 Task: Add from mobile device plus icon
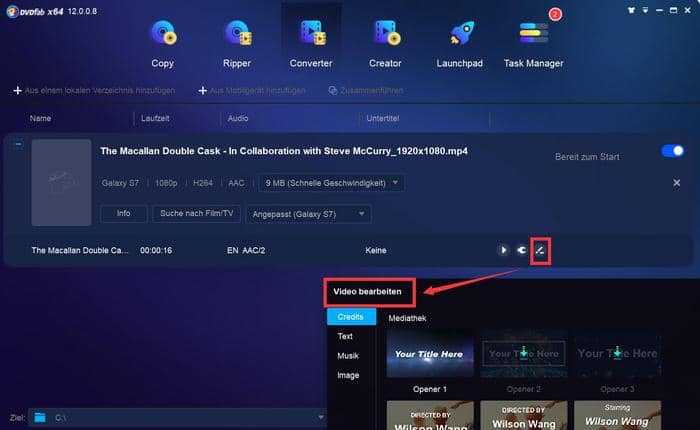202,91
